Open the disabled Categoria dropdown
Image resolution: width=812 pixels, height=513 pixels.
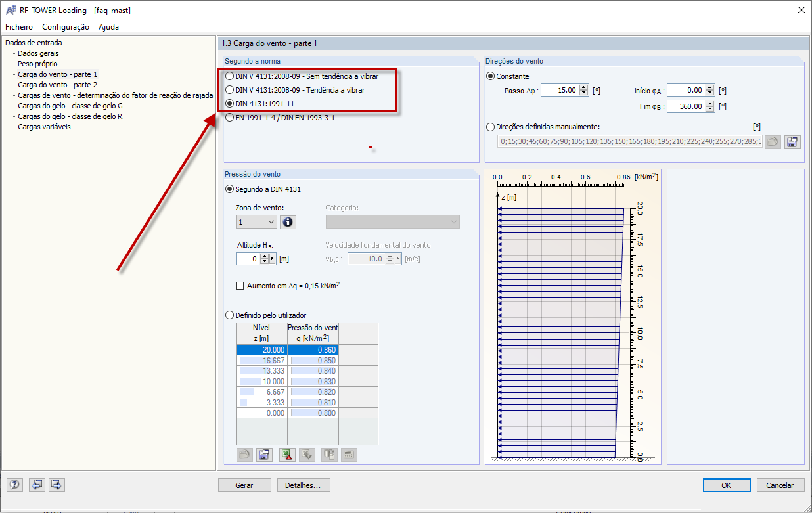[x=392, y=222]
